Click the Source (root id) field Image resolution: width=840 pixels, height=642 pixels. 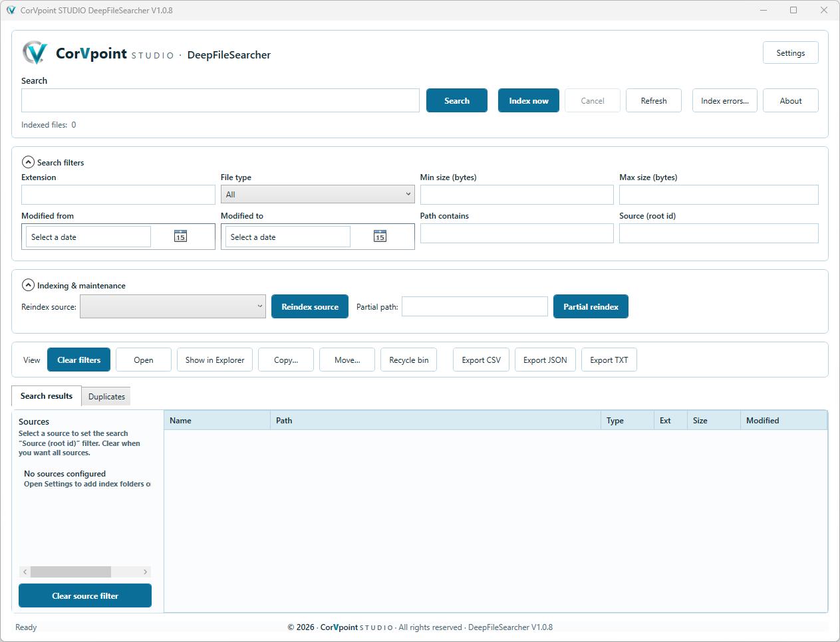719,233
